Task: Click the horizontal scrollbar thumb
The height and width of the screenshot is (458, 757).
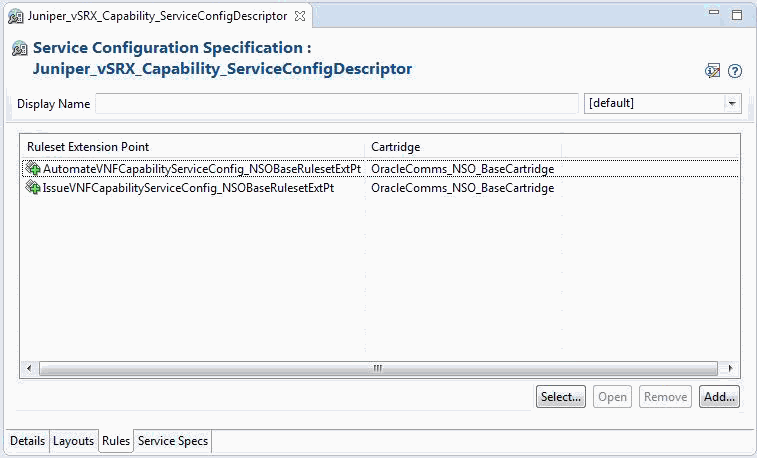Action: coord(378,369)
